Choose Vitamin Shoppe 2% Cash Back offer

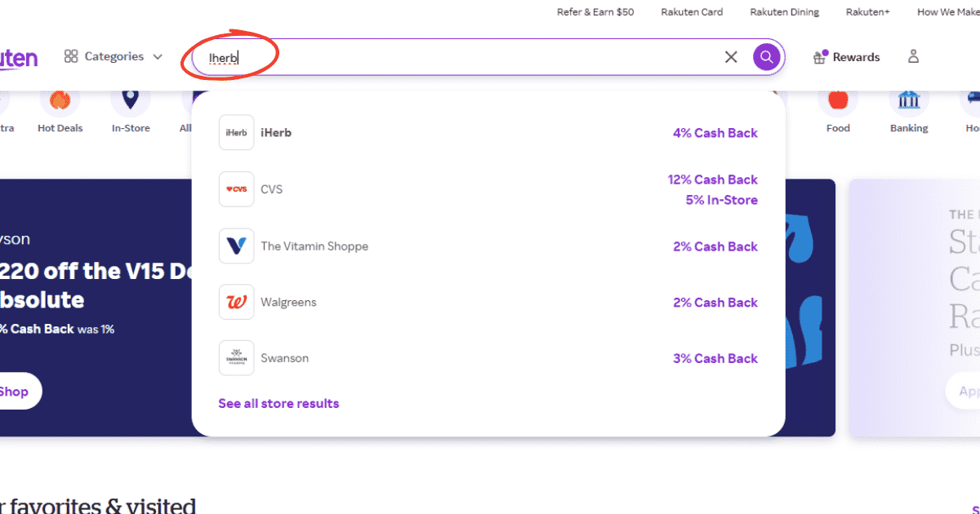pyautogui.click(x=715, y=246)
